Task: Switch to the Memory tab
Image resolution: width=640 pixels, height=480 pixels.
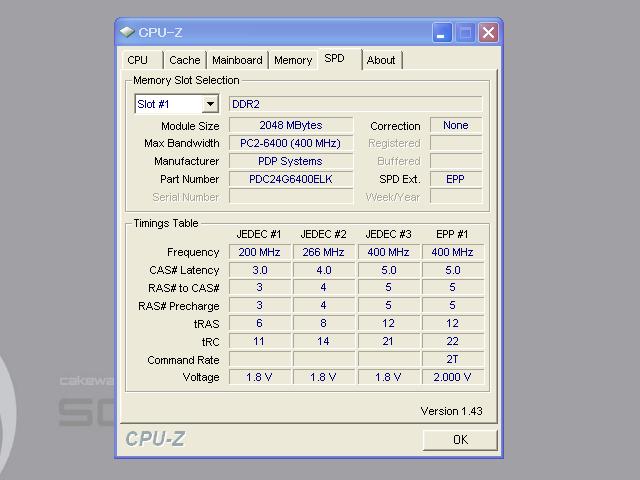Action: 293,60
